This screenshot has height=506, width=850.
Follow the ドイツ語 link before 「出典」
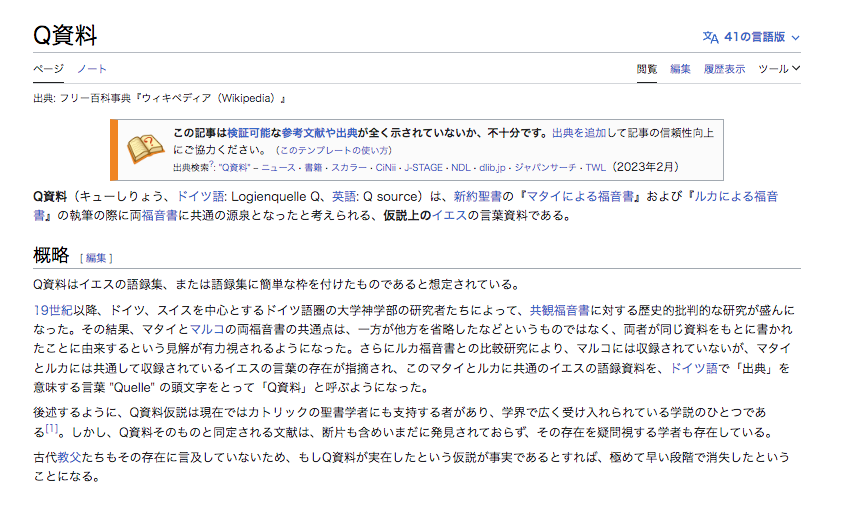coord(693,369)
